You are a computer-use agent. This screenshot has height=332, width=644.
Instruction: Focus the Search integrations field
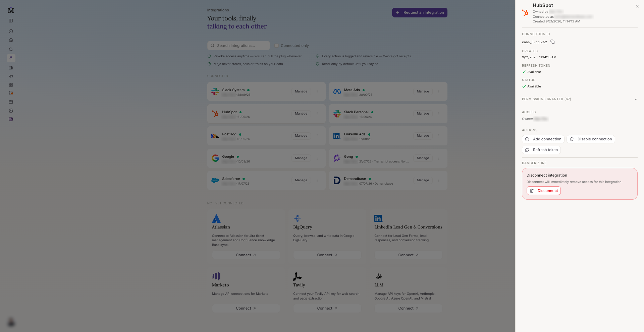point(238,46)
